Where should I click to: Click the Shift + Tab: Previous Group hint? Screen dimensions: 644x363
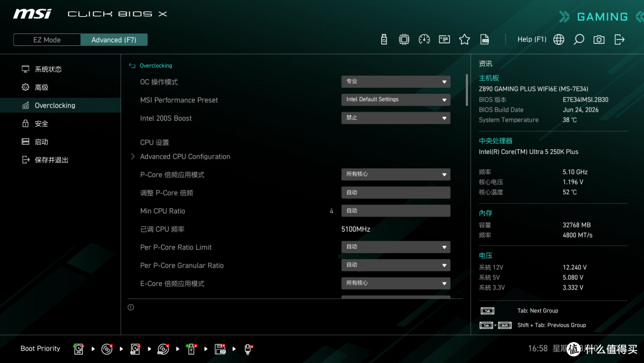552,325
